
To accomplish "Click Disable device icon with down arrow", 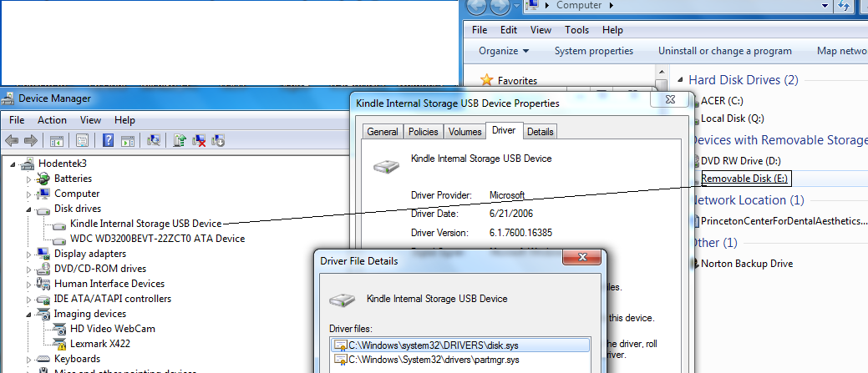I will (x=218, y=141).
